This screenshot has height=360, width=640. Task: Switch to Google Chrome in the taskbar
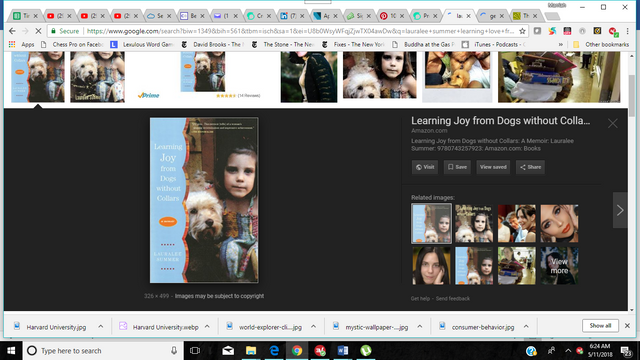pos(297,351)
